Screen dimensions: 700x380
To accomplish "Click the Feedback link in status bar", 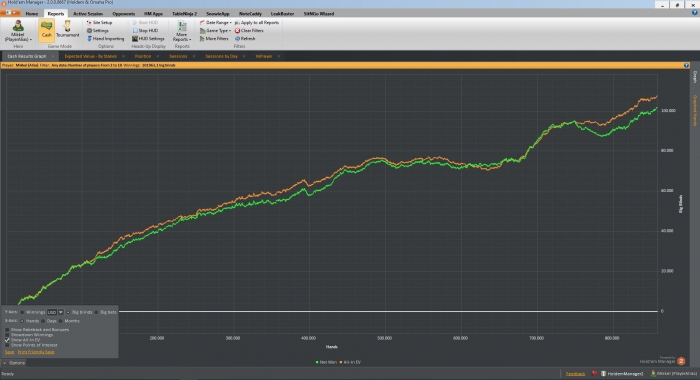I will click(x=575, y=374).
